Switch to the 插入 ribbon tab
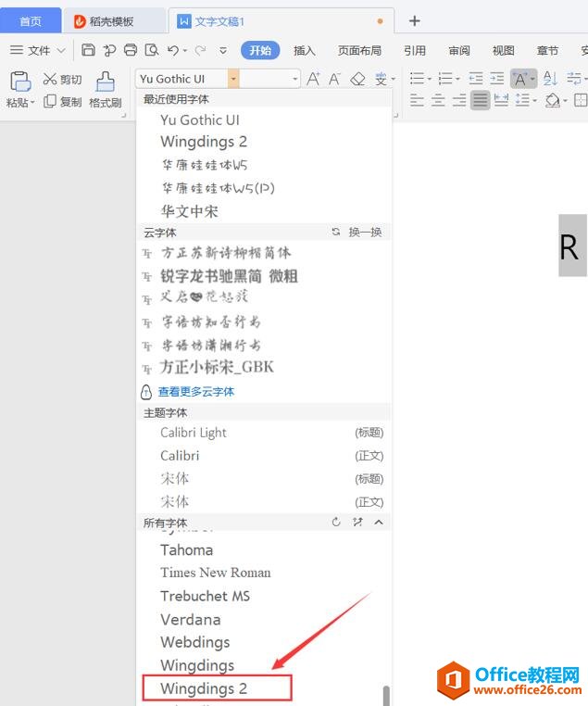Image resolution: width=588 pixels, height=706 pixels. 305,50
